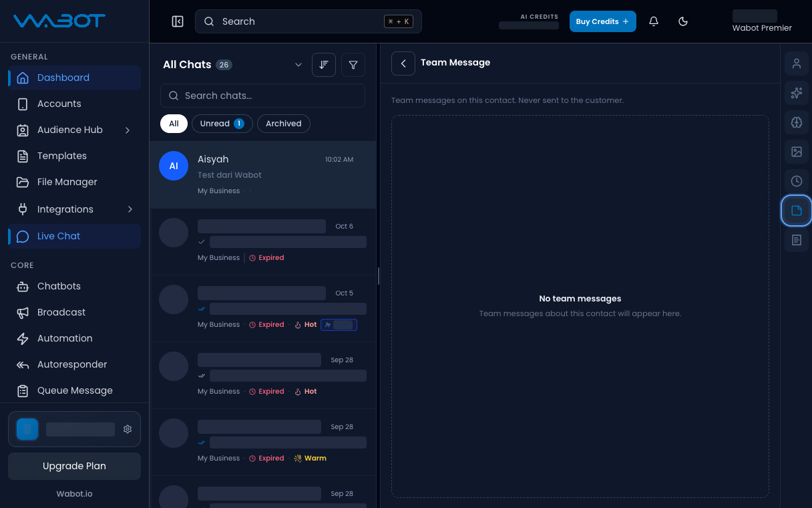The height and width of the screenshot is (508, 812).
Task: Click the Search chats input
Action: point(262,96)
